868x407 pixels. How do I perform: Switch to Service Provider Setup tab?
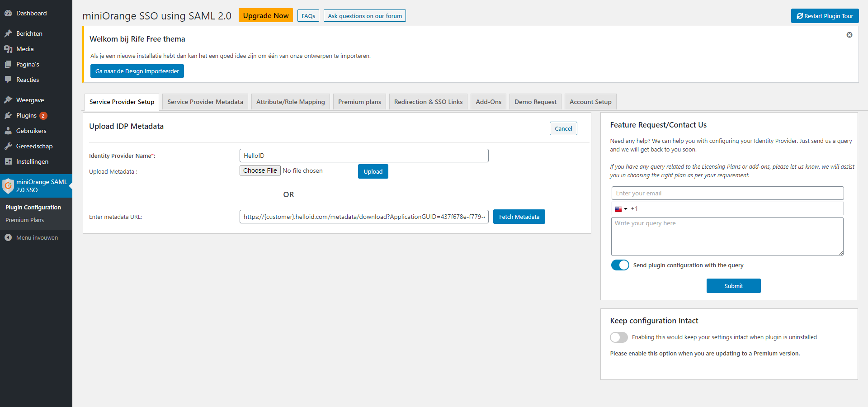point(122,102)
